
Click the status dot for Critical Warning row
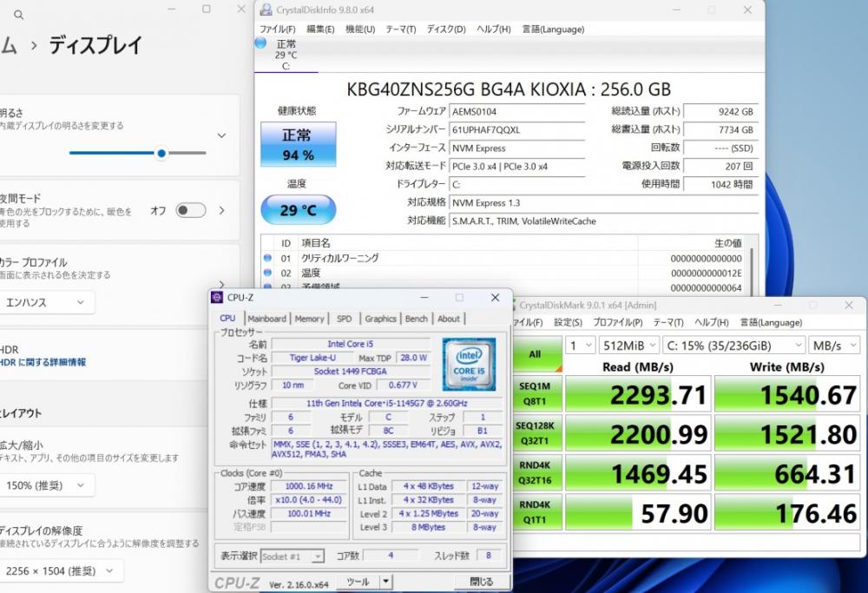click(268, 258)
